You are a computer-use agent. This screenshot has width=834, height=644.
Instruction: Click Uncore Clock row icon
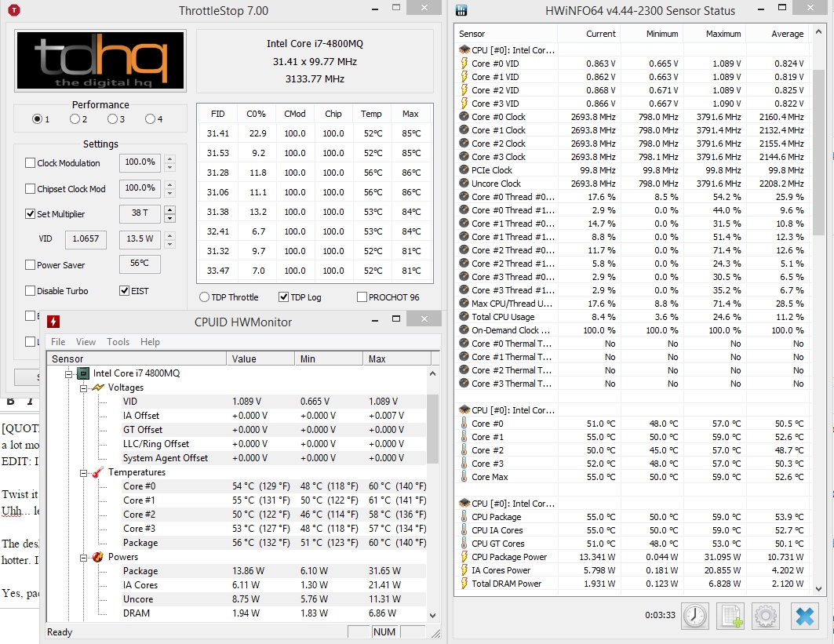tap(464, 184)
